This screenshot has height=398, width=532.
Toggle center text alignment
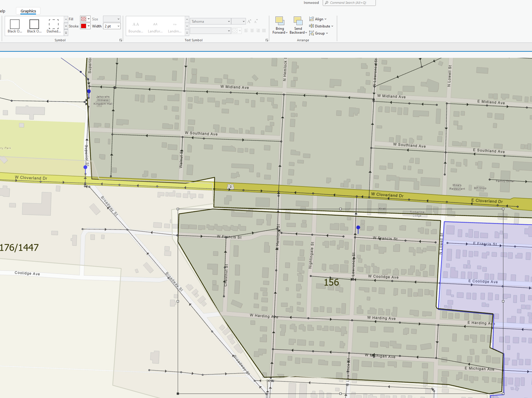point(252,31)
